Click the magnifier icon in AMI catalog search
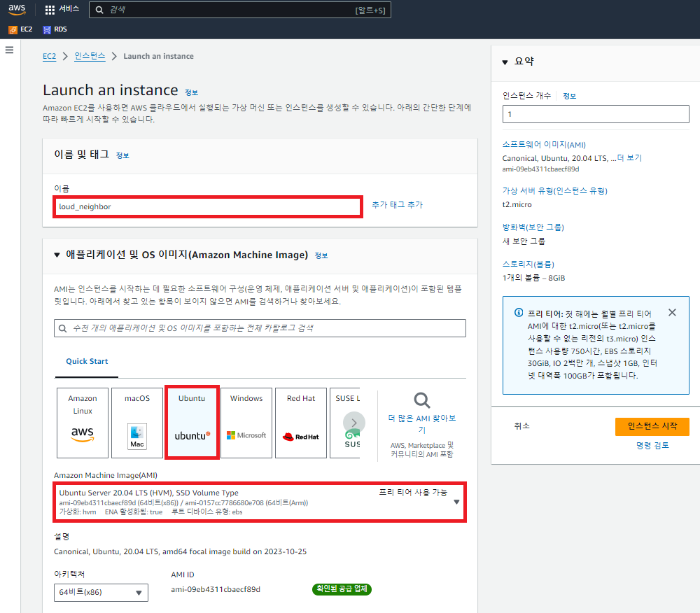Screen dimensions: 700x613 [x=63, y=328]
